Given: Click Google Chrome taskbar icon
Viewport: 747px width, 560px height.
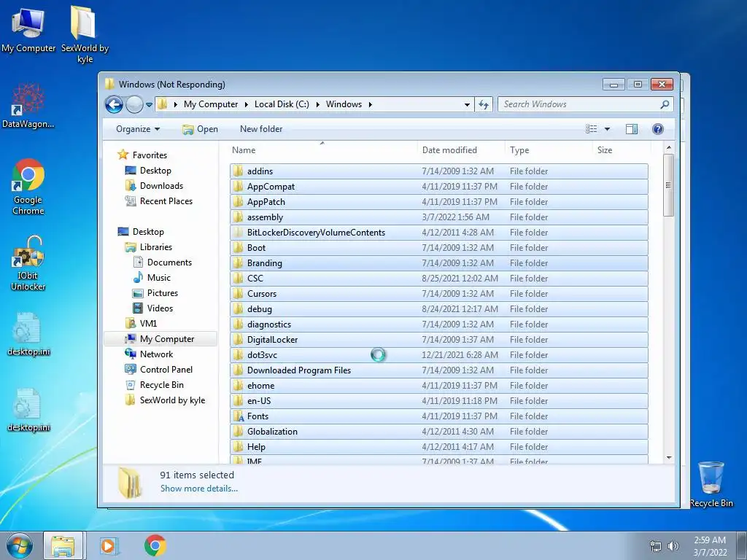Looking at the screenshot, I should click(x=155, y=545).
